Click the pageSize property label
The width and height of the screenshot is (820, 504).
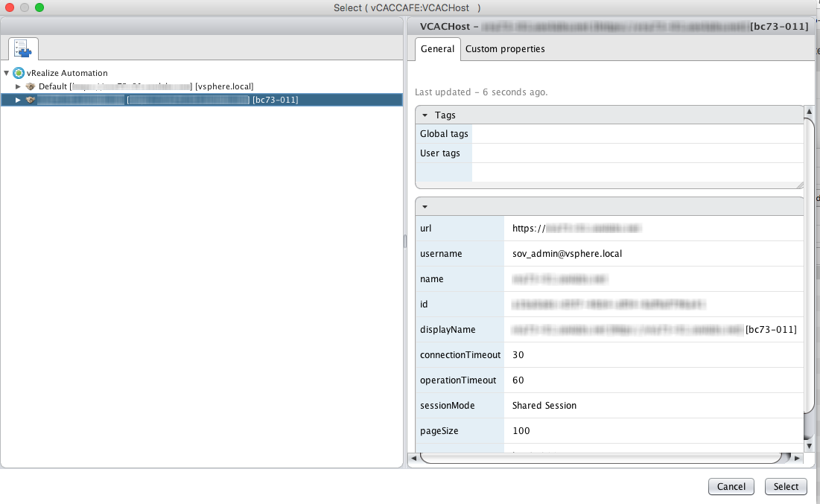click(x=439, y=431)
